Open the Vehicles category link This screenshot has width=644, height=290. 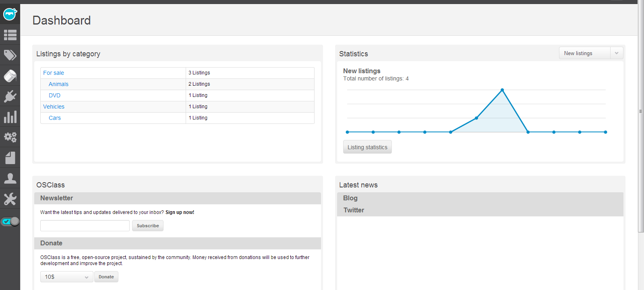(x=54, y=107)
